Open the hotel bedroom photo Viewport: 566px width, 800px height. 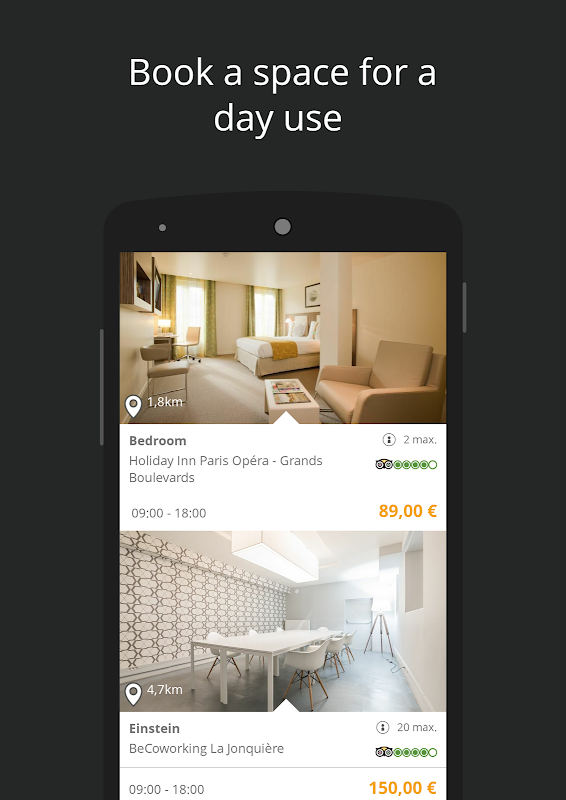(283, 337)
